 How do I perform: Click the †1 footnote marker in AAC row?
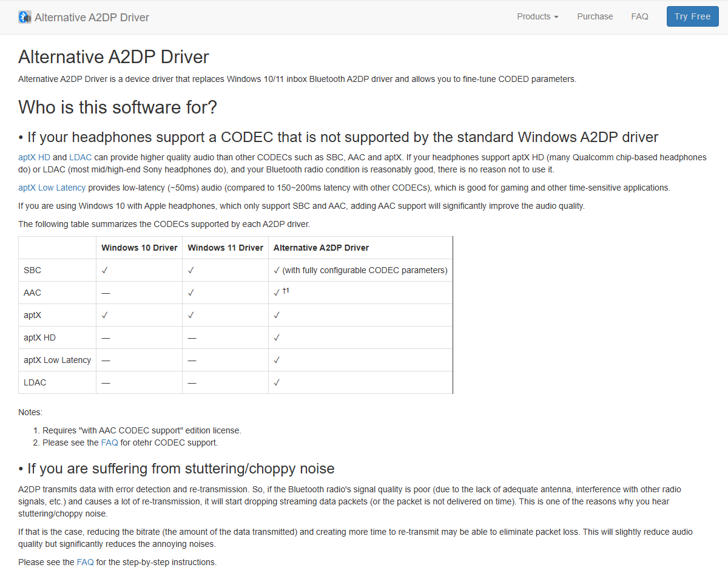point(286,291)
